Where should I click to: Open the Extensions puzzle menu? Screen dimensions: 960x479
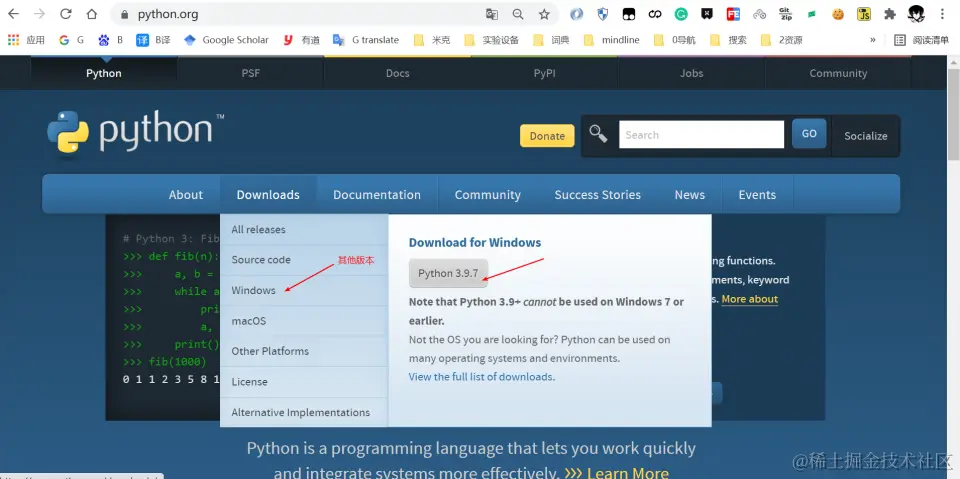890,14
